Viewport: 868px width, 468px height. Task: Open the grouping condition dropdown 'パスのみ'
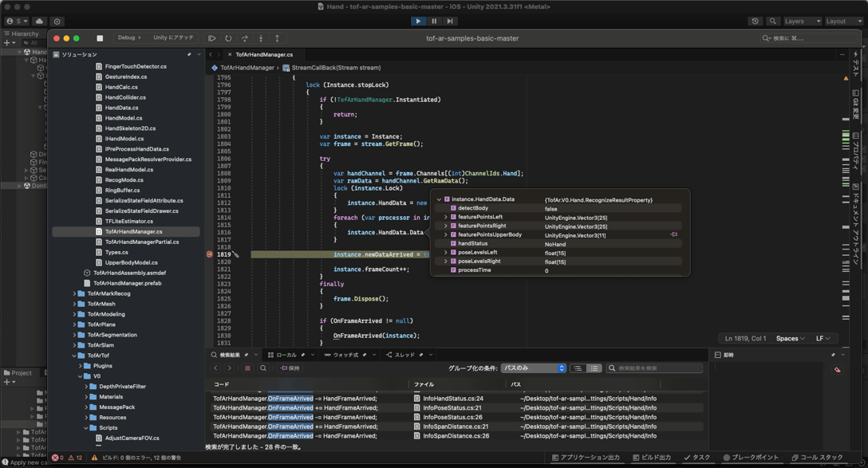point(533,368)
